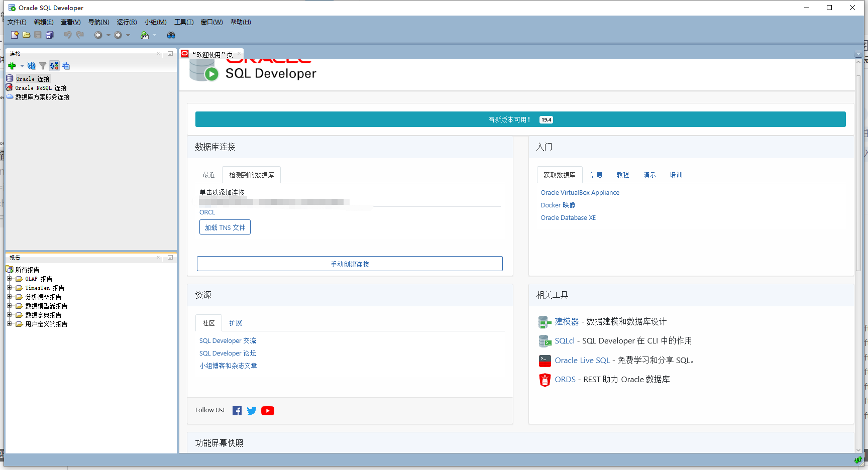Open the YouTube follow icon
868x470 pixels.
(268, 411)
